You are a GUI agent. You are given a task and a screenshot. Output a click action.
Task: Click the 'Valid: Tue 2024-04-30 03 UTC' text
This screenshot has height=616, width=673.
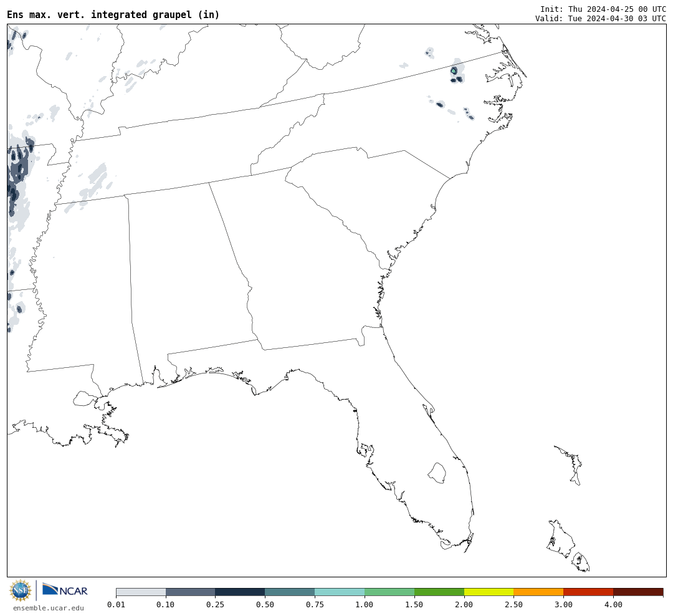(x=601, y=19)
